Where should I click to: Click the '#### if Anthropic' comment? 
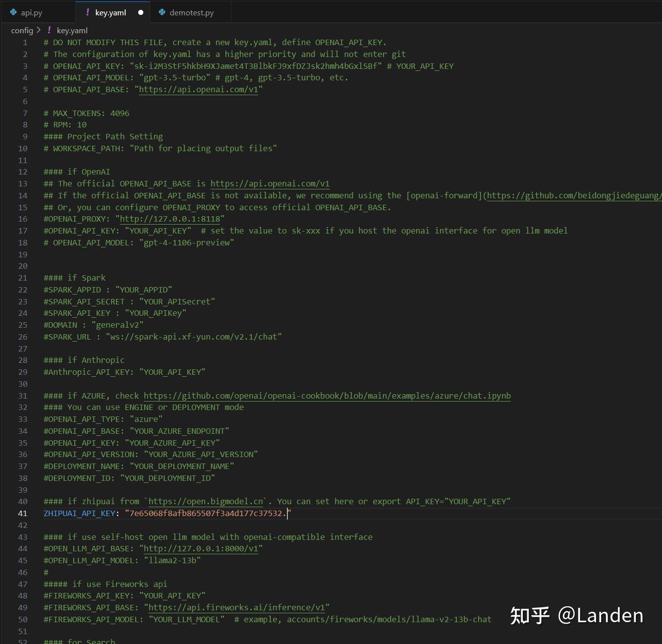click(84, 360)
